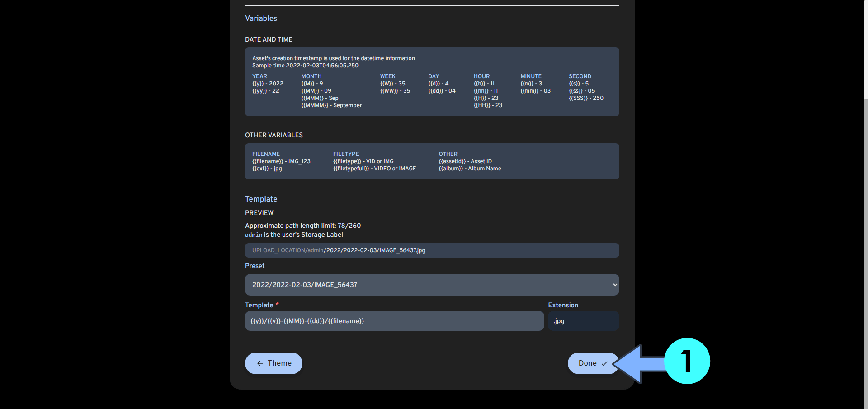Click the '{{MM}} - 09' variable
The image size is (868, 409).
click(316, 91)
